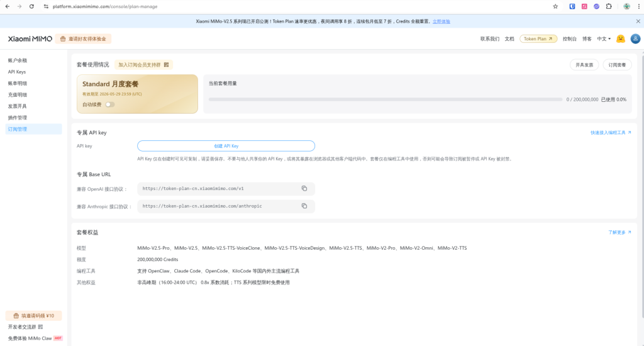644x346 pixels.
Task: Click the 有效期至 2026-05-29 expiry text
Action: click(112, 94)
